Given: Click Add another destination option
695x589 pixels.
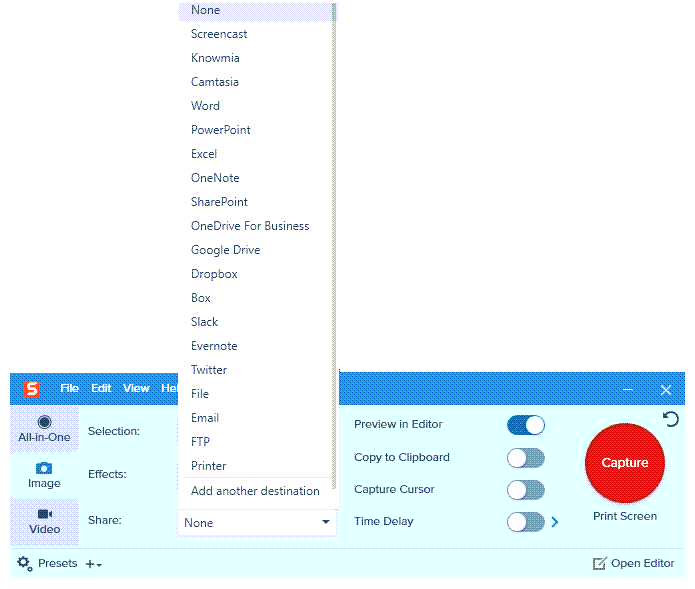Looking at the screenshot, I should click(x=255, y=491).
